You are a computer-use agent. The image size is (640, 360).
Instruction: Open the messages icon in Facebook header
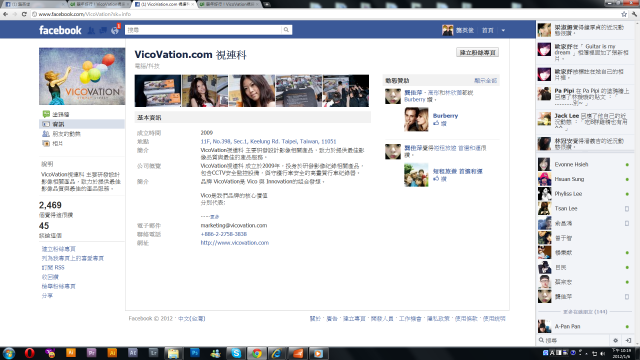point(103,30)
